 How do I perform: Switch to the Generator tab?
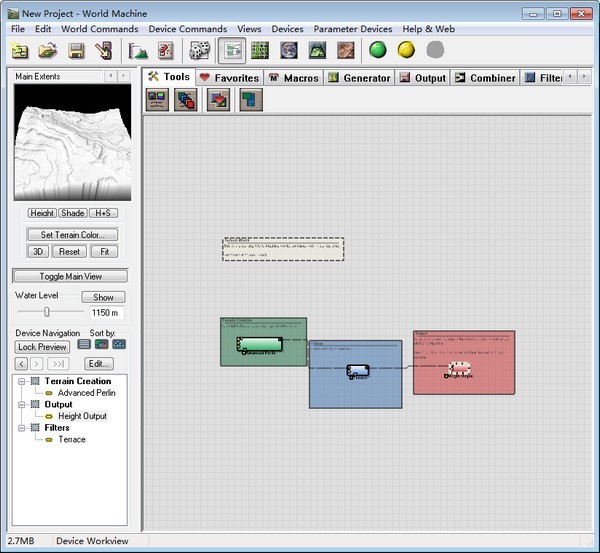click(x=360, y=78)
